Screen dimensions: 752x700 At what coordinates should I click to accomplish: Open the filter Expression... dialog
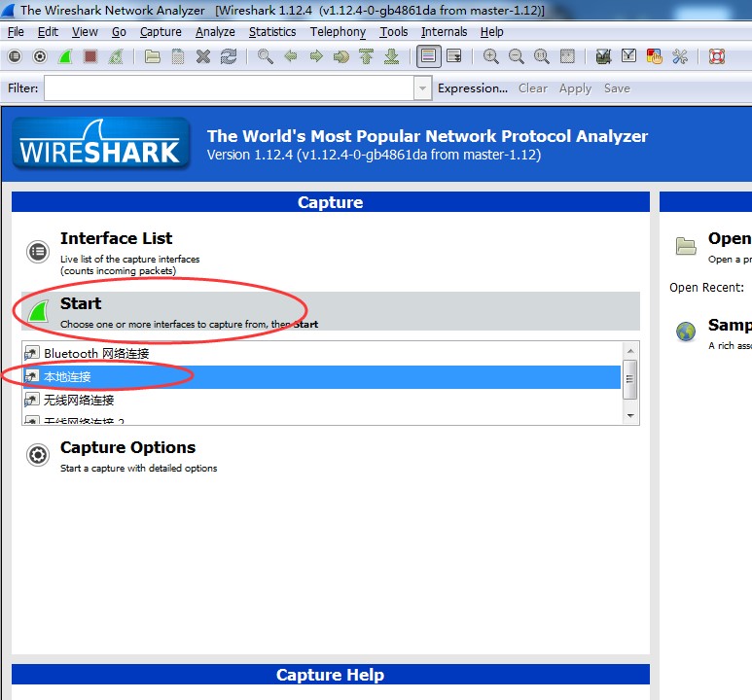(x=473, y=88)
